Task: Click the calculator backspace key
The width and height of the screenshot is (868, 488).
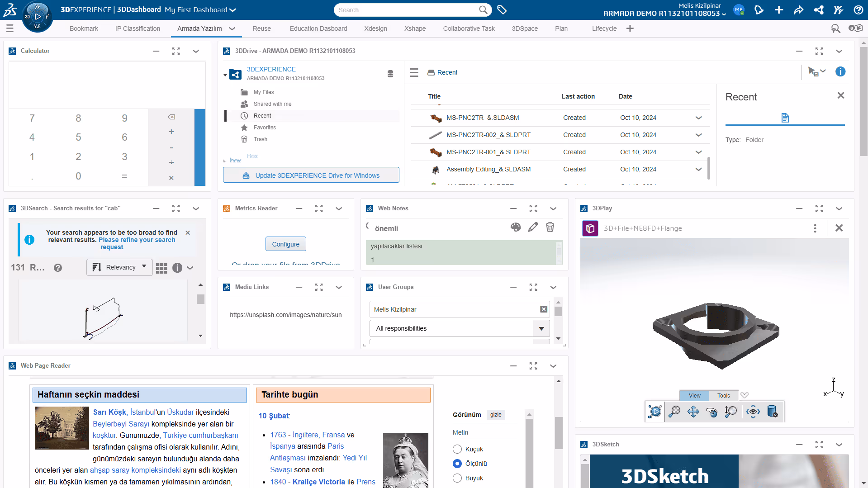Action: point(171,117)
